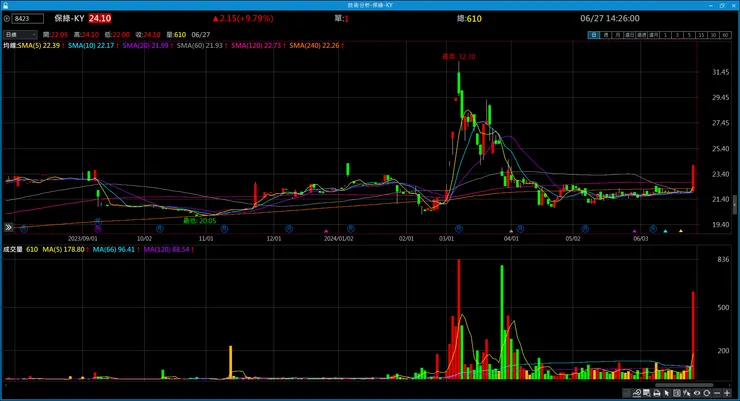Switch to monthly (月) timeframe button
Image resolution: width=740 pixels, height=401 pixels.
click(x=617, y=35)
